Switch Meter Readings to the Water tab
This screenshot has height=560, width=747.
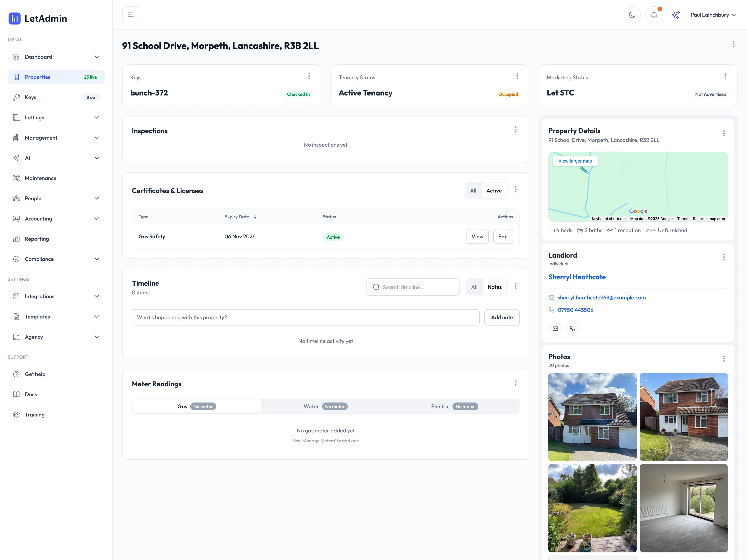click(320, 406)
